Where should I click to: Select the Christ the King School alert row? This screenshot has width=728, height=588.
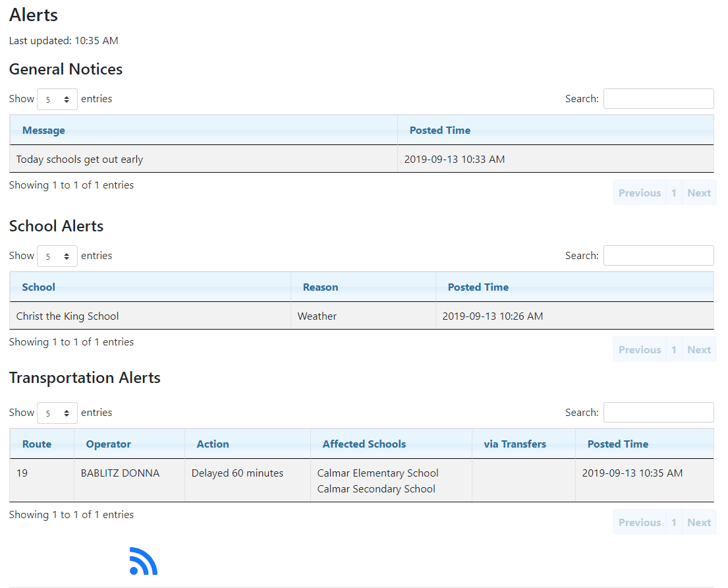pyautogui.click(x=264, y=316)
